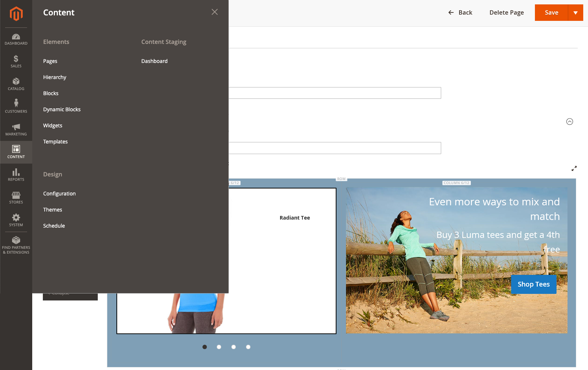
Task: Click the upper text input field
Action: pos(335,93)
